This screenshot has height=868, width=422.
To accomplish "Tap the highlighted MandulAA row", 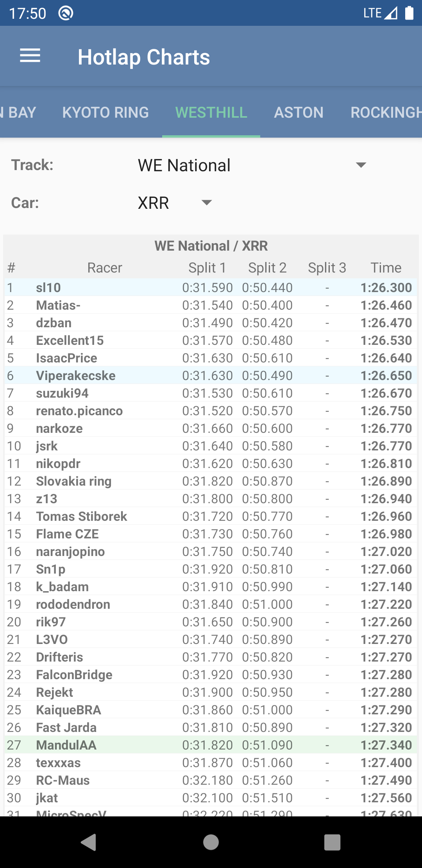I will 211,745.
